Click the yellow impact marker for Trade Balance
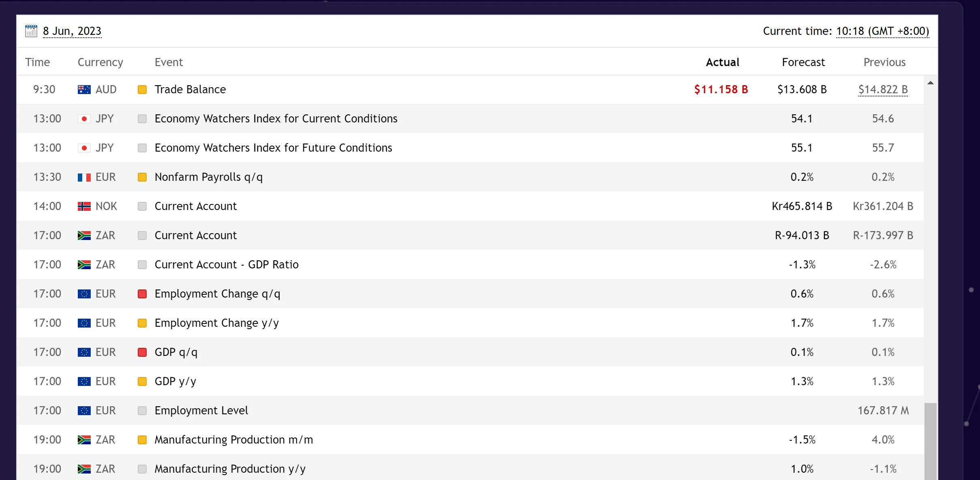 tap(142, 90)
